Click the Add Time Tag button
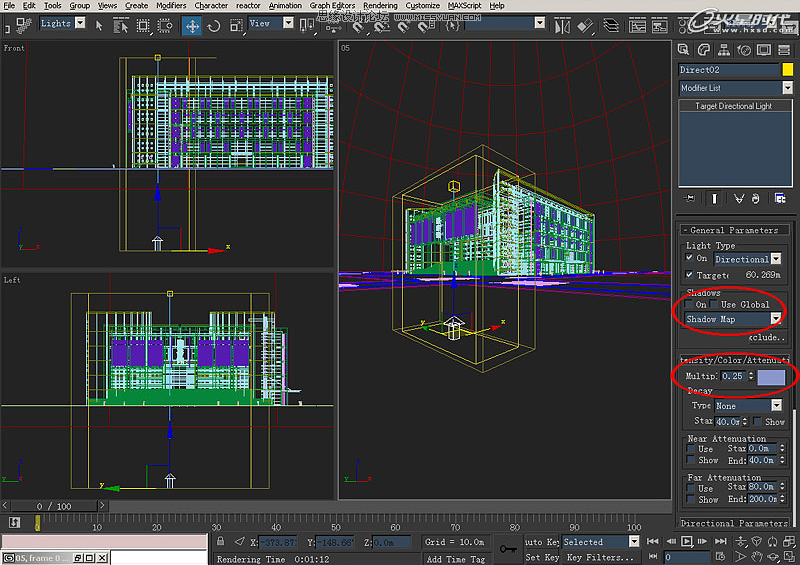The height and width of the screenshot is (565, 800). coord(455,559)
